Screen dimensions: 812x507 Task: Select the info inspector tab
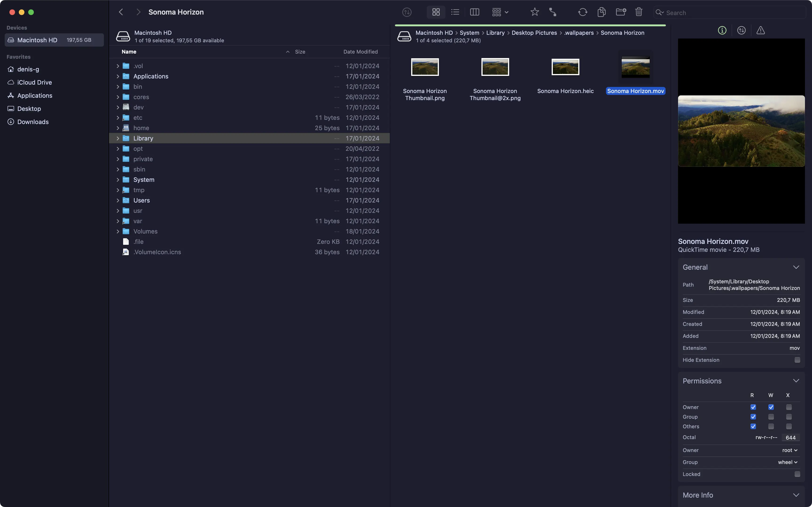click(x=722, y=31)
